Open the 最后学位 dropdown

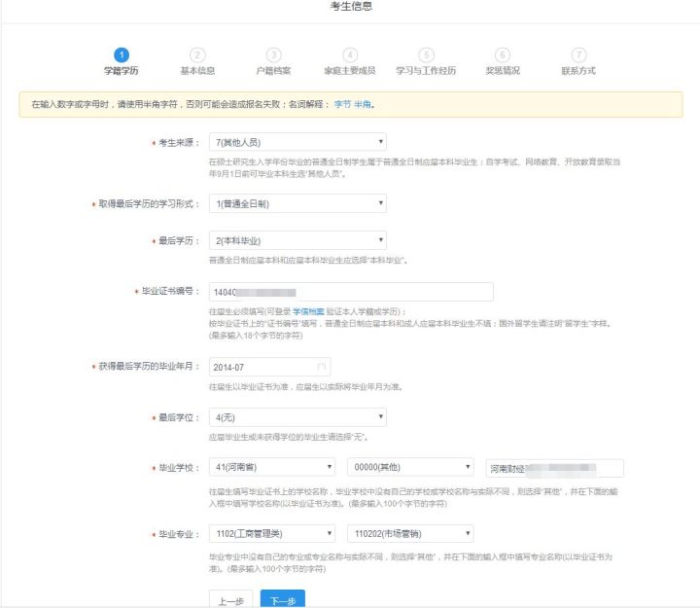[297, 417]
